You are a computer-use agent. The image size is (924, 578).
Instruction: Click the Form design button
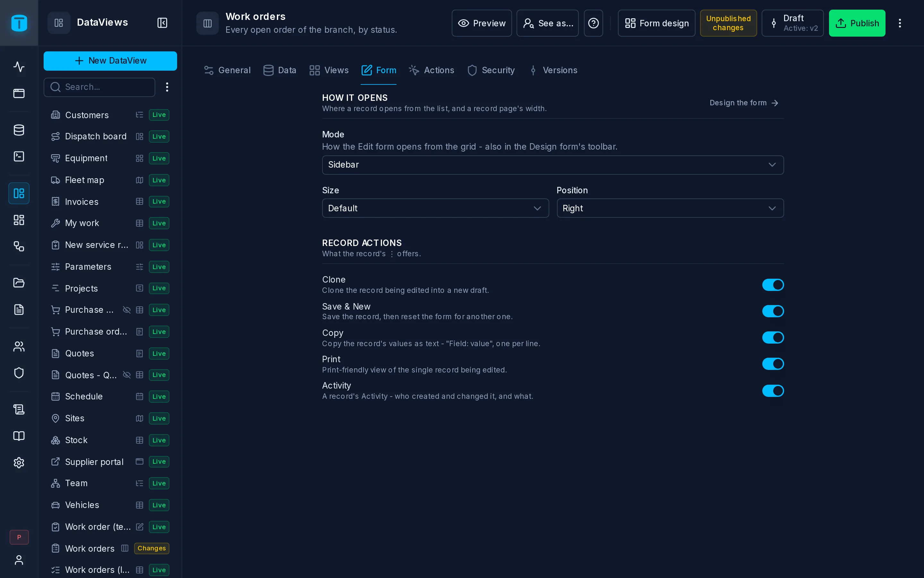coord(656,23)
